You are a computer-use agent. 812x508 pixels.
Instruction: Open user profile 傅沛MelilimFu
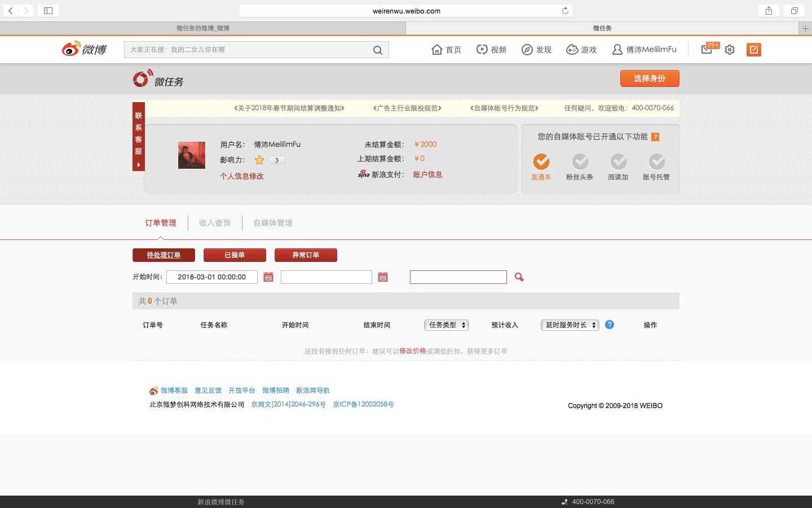click(645, 50)
